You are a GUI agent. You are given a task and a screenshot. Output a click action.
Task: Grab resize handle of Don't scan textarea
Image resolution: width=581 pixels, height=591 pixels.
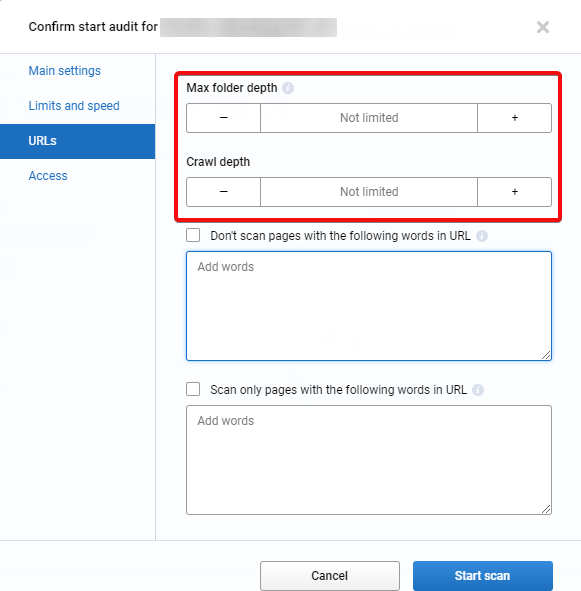coord(546,355)
